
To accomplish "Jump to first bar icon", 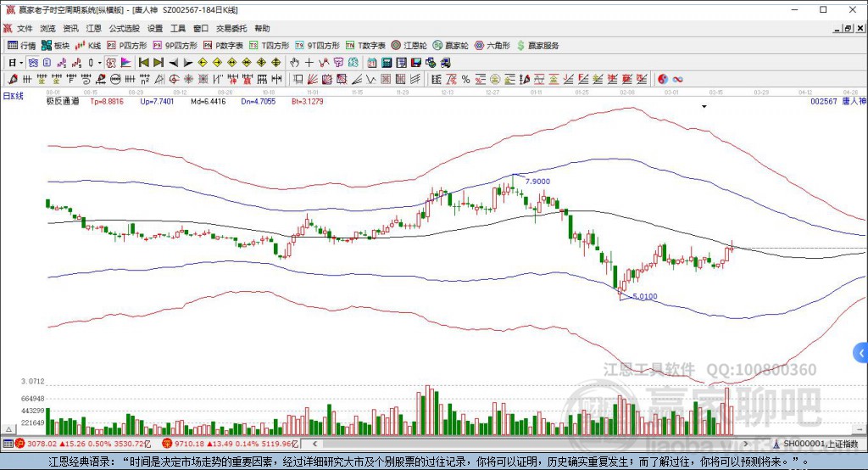I will [144, 63].
